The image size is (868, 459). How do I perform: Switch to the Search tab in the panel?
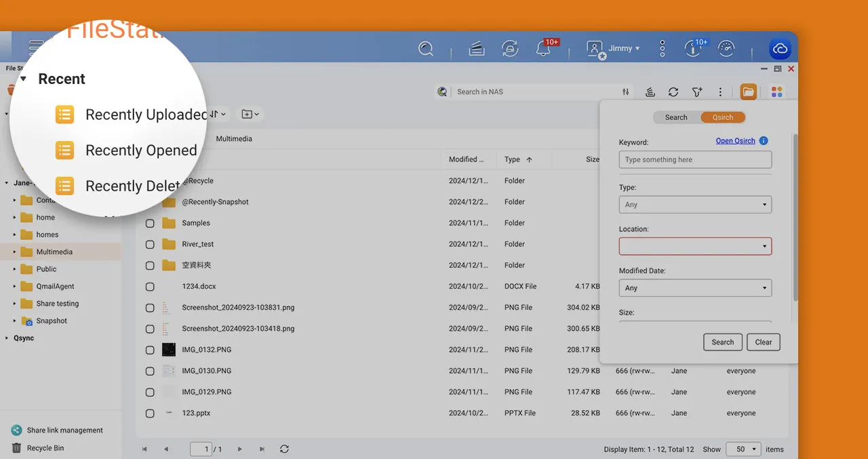676,117
